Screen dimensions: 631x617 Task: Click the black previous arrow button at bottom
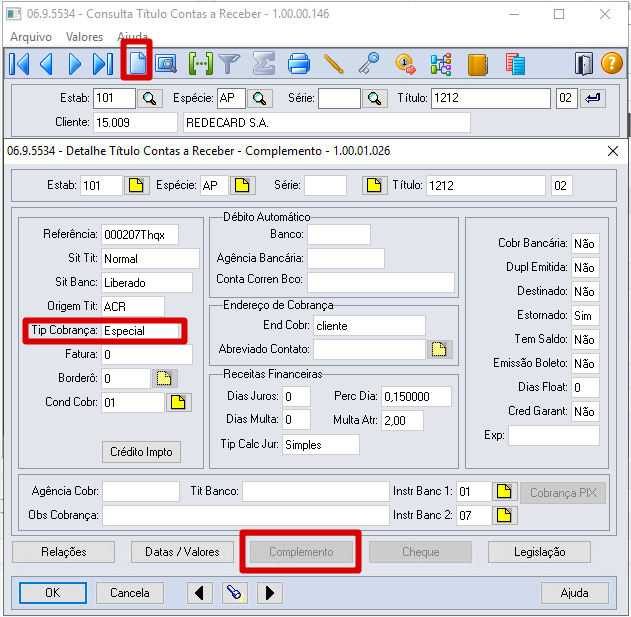coord(200,593)
